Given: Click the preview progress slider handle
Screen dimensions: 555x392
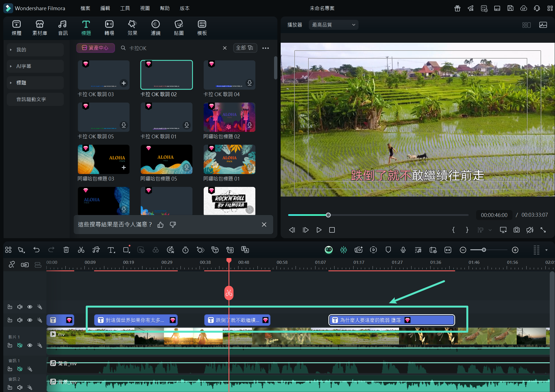Looking at the screenshot, I should click(328, 215).
